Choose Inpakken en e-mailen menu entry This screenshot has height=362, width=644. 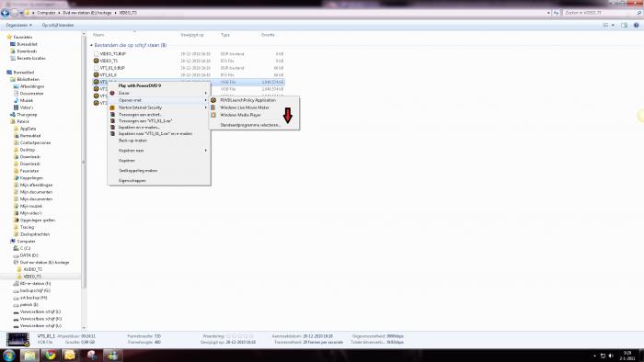click(x=139, y=127)
